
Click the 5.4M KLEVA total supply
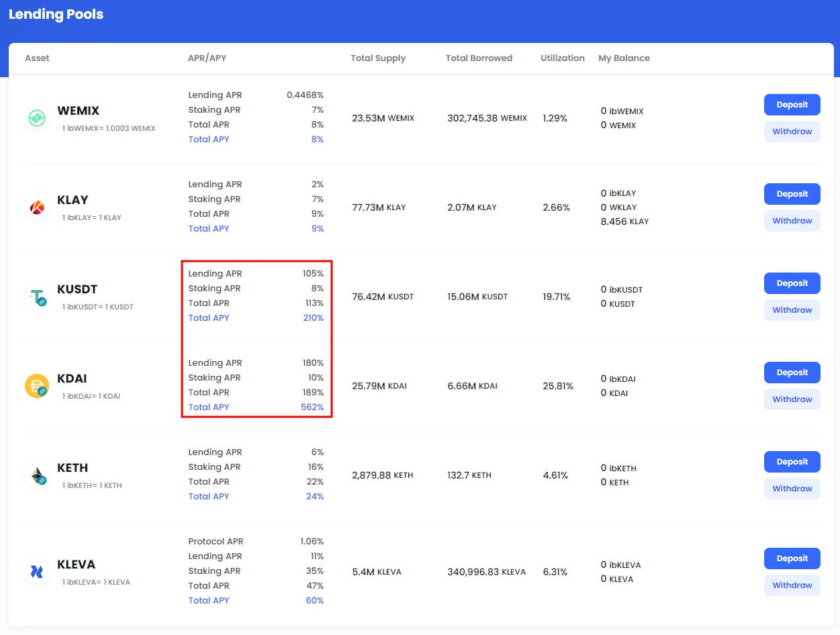[377, 572]
